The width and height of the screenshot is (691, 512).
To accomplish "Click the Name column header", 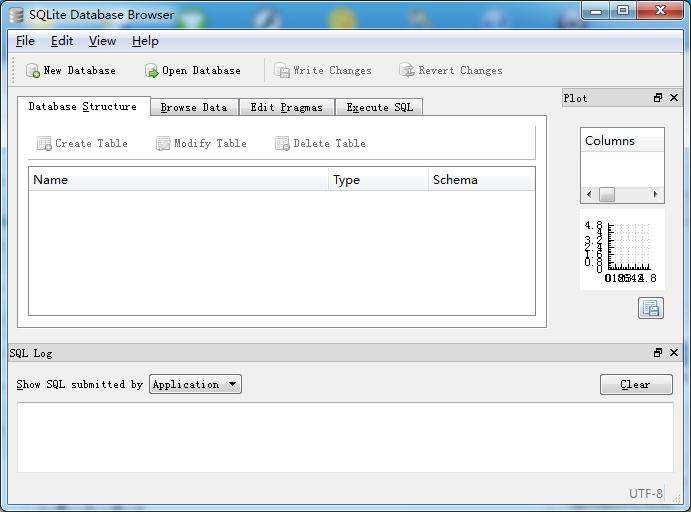I will click(x=178, y=180).
